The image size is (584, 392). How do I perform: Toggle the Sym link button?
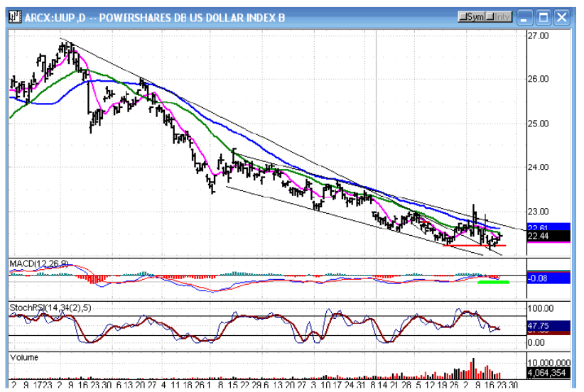point(472,17)
